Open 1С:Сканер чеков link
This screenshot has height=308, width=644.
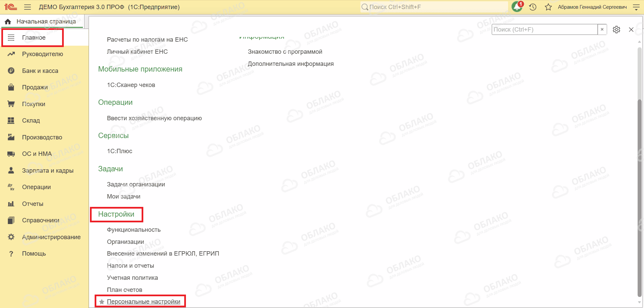[x=131, y=85]
